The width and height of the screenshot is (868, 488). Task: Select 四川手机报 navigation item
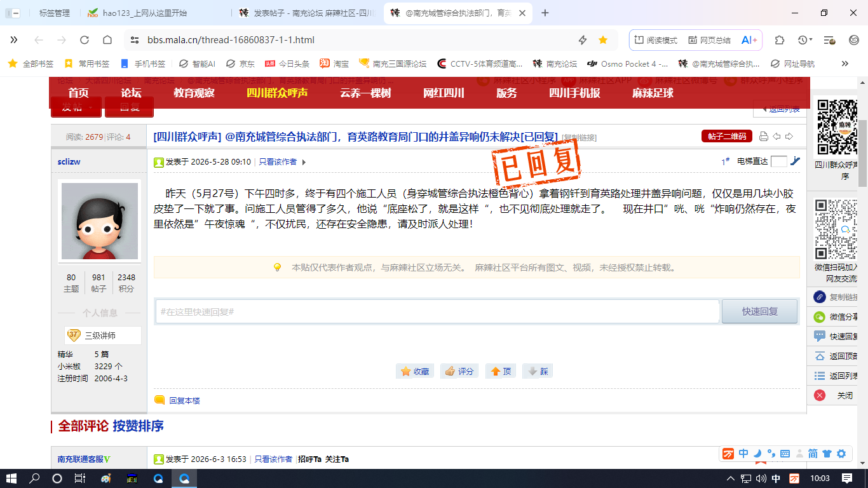click(574, 93)
